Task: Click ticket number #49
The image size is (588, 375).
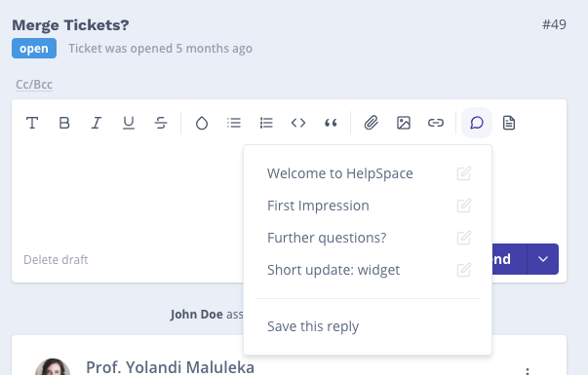Action: [554, 24]
